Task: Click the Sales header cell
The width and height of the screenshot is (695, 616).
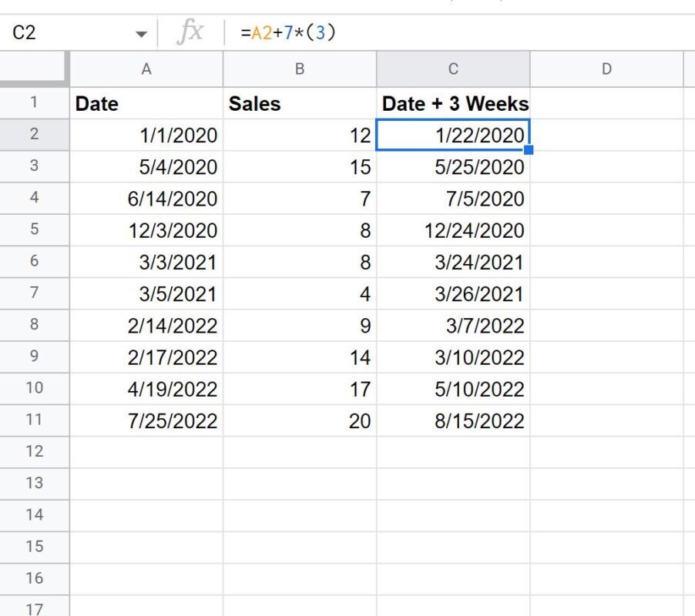Action: (x=300, y=103)
